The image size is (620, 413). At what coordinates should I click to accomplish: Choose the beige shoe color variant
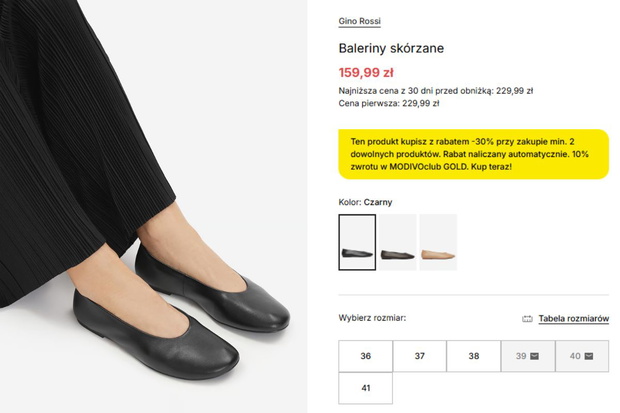pos(438,242)
